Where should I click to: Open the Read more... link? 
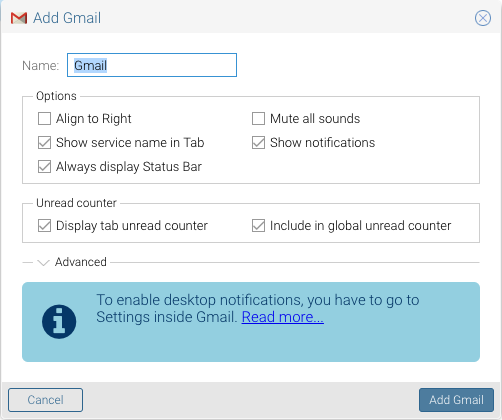[283, 317]
